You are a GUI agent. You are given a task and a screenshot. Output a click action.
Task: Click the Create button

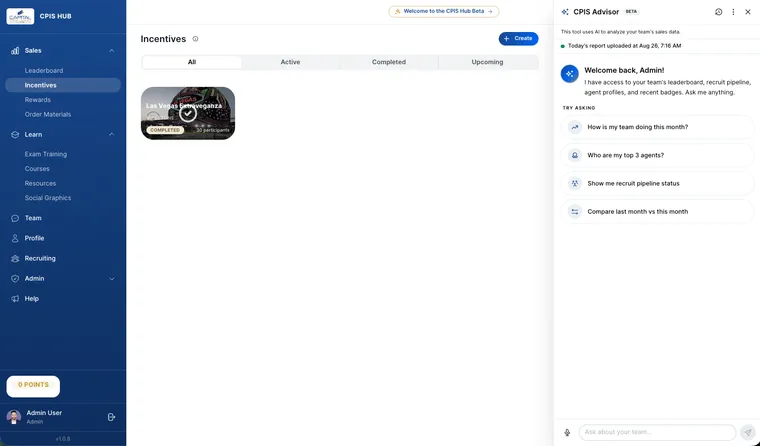(x=518, y=38)
